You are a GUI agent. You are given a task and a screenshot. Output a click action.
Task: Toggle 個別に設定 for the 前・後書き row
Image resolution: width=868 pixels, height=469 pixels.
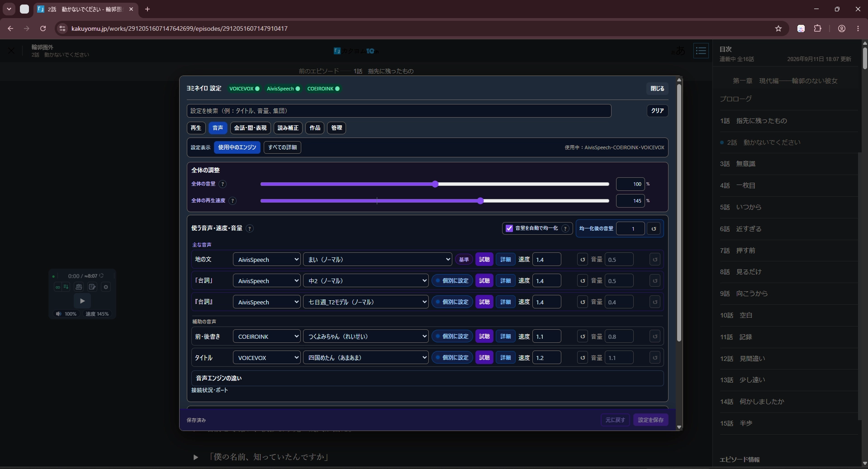click(x=452, y=336)
